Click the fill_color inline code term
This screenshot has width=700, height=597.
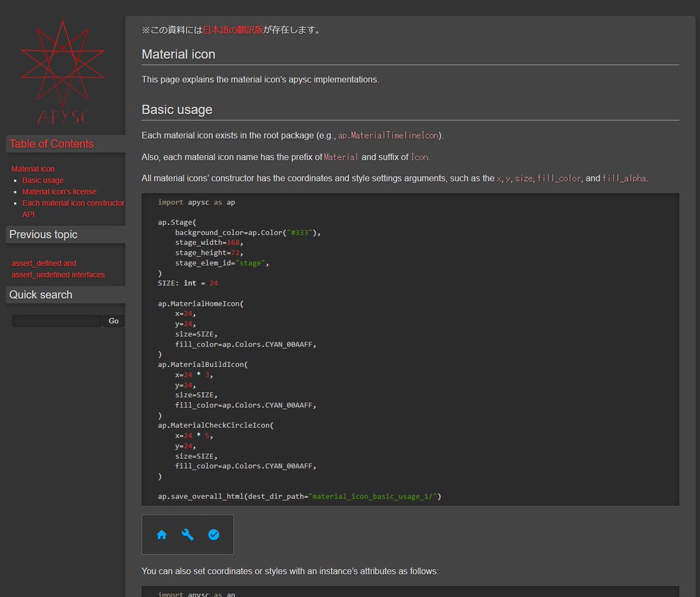[559, 179]
